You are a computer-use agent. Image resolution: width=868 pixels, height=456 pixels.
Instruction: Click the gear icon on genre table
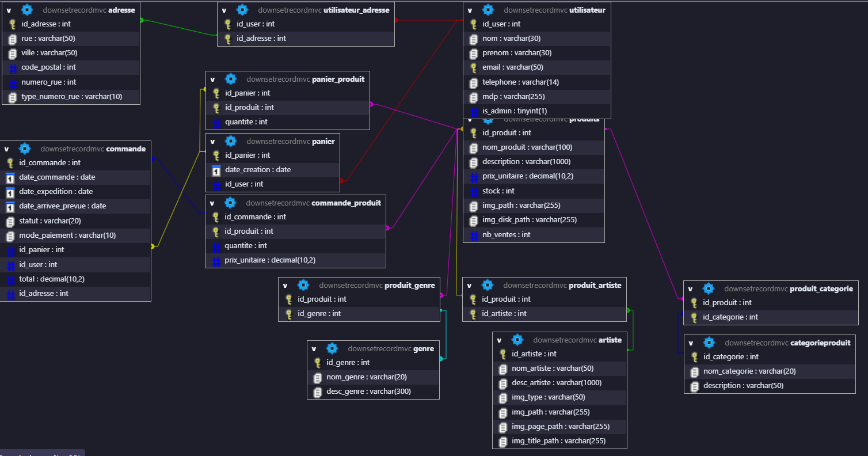coord(332,348)
